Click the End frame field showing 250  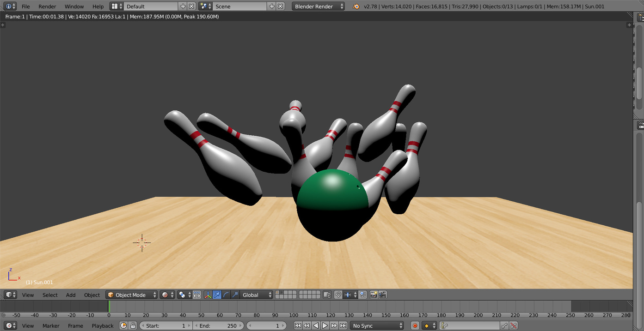pyautogui.click(x=219, y=326)
